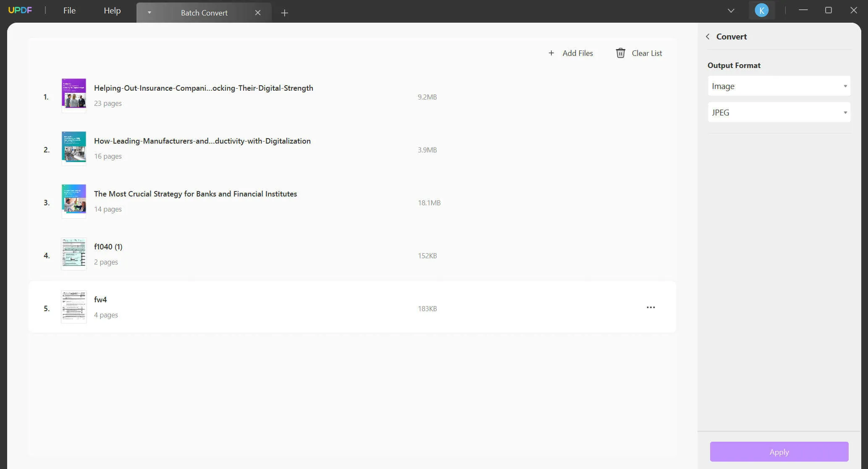
Task: Open the Help menu
Action: [112, 10]
